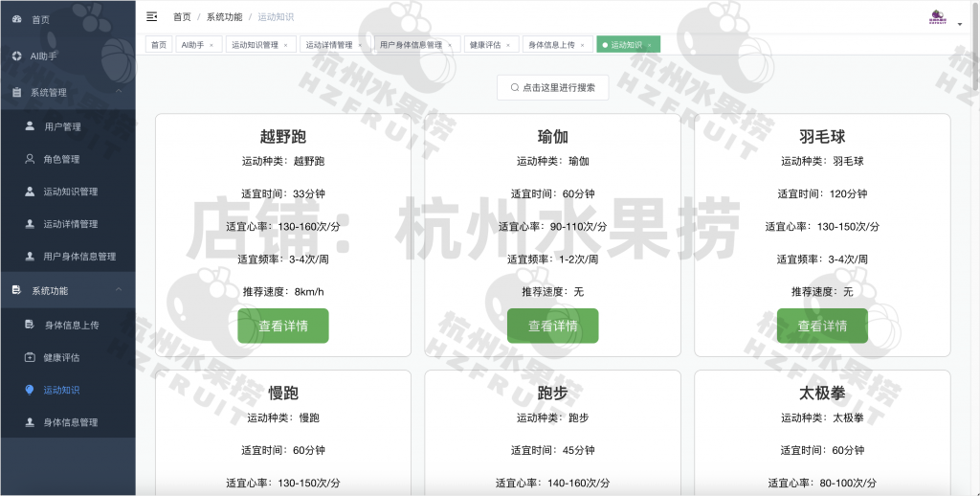Click the 系统功能 breadcrumb

point(224,17)
